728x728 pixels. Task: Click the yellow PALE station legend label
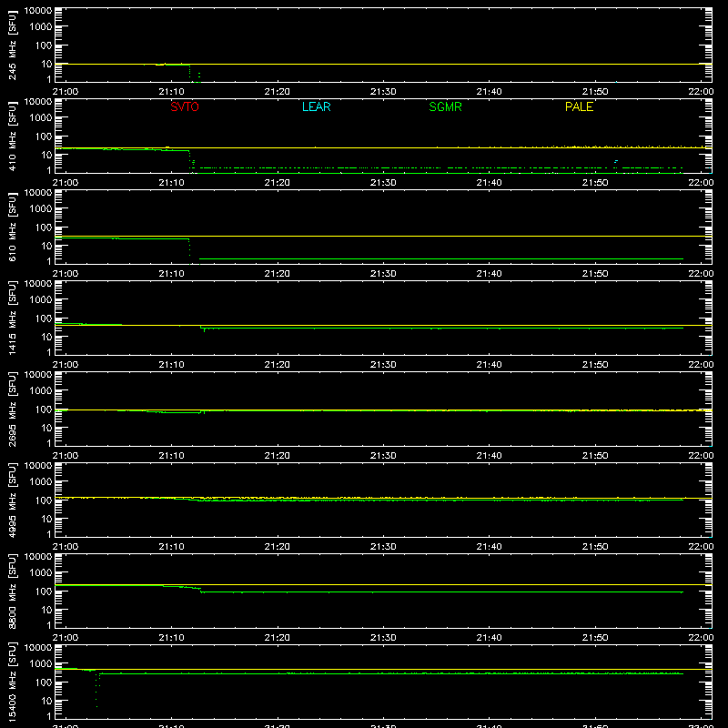tap(579, 106)
